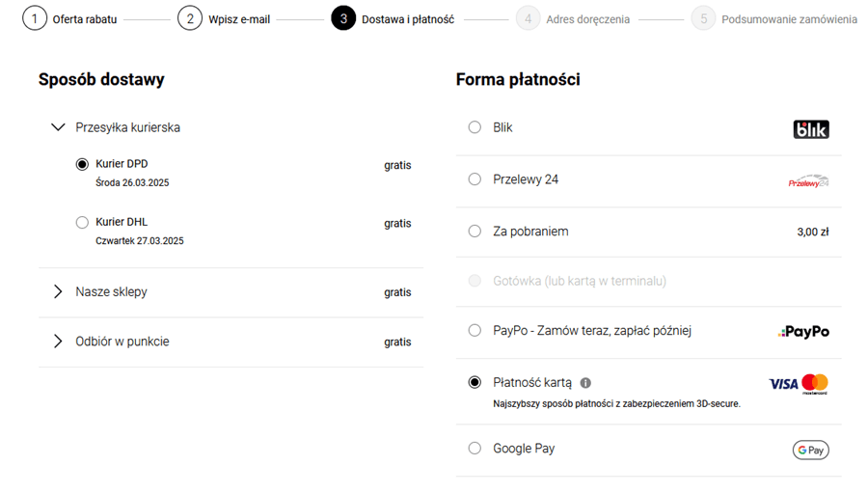Image resolution: width=868 pixels, height=493 pixels.
Task: Go to step 1 circle Oferta rabatu
Action: [x=35, y=18]
